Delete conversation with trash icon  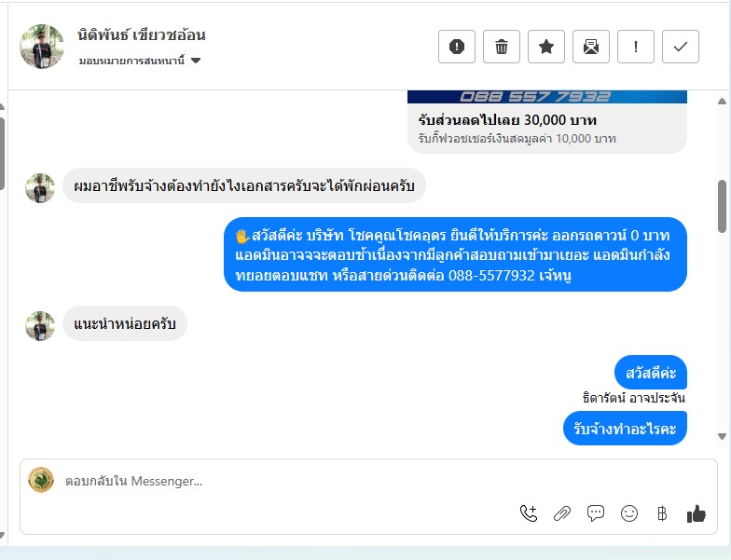tap(502, 47)
